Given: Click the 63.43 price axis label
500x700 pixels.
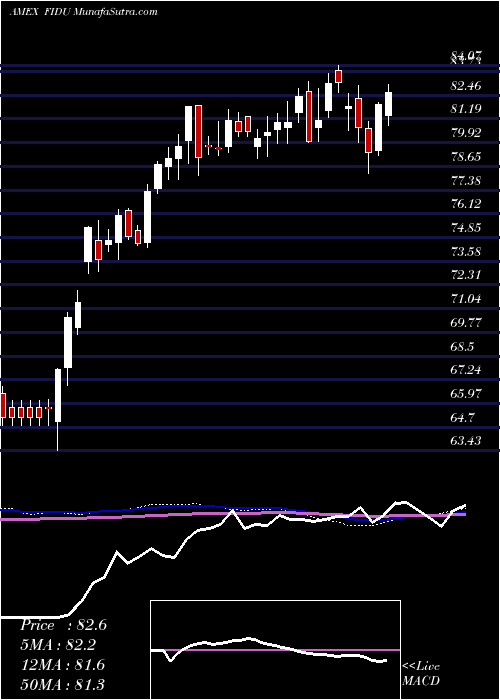Looking at the screenshot, I should click(466, 442).
